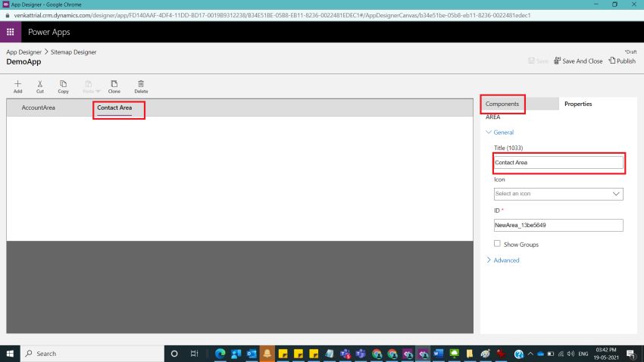Select the AccountArea sitemap area
The image size is (644, 362).
coord(38,108)
